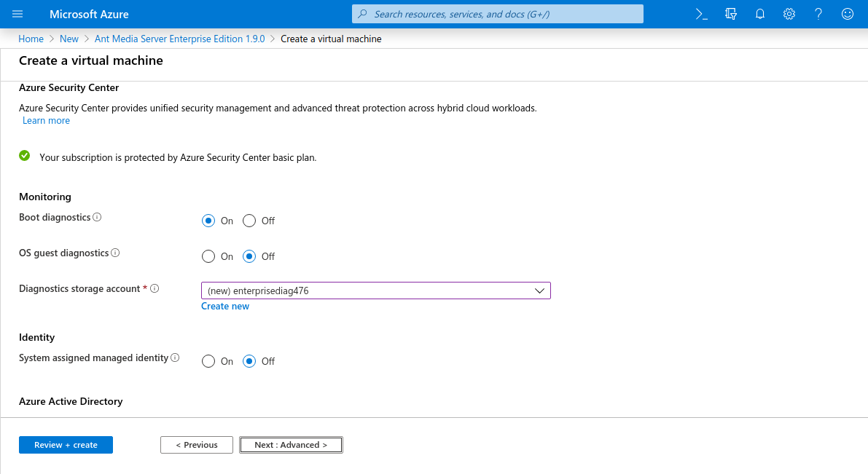Set Boot diagnostics to Off
Image resolution: width=868 pixels, height=474 pixels.
[249, 221]
